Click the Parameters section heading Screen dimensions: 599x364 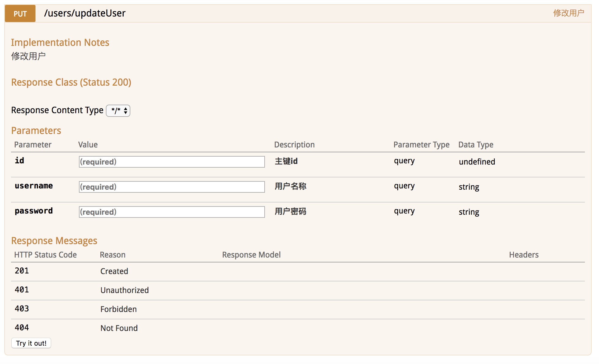click(x=36, y=131)
